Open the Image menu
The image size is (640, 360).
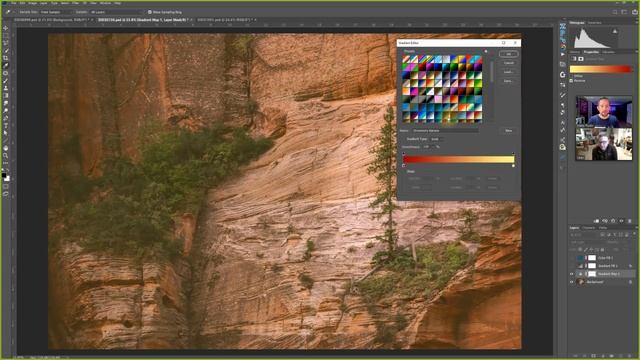click(x=32, y=3)
